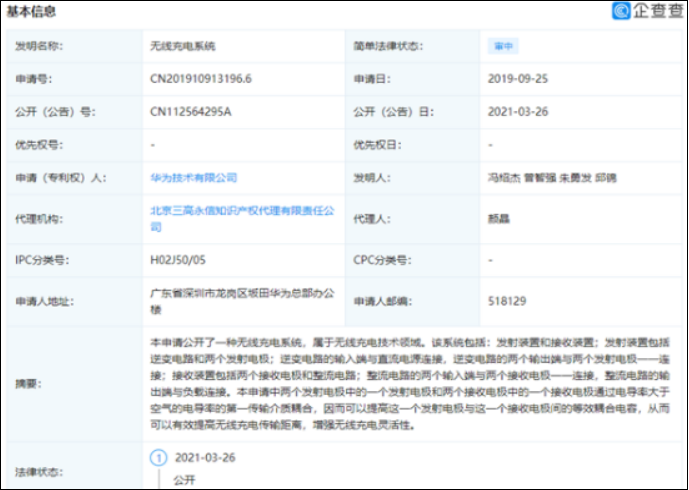The height and width of the screenshot is (490, 689).
Task: Click the 摘要 field label
Action: point(29,384)
